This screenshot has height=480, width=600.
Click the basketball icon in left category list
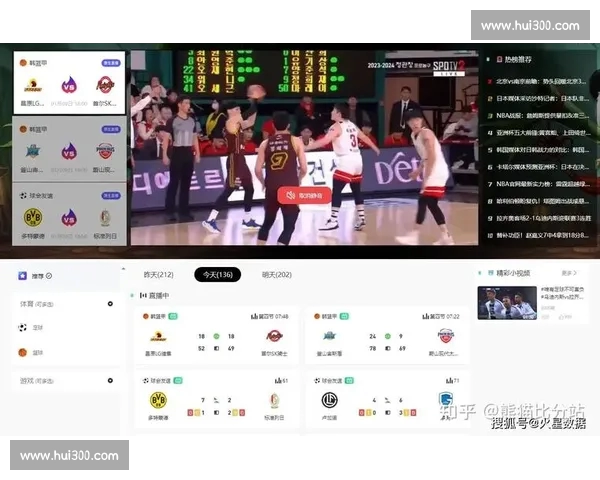pos(22,352)
